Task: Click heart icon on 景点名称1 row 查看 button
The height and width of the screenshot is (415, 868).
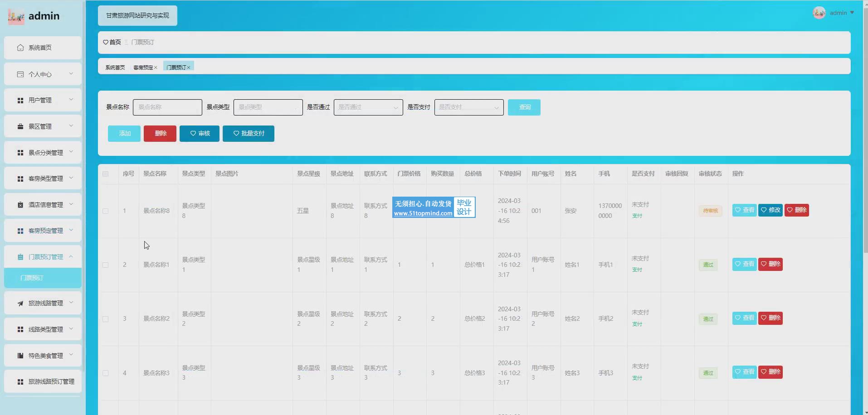Action: pyautogui.click(x=738, y=264)
